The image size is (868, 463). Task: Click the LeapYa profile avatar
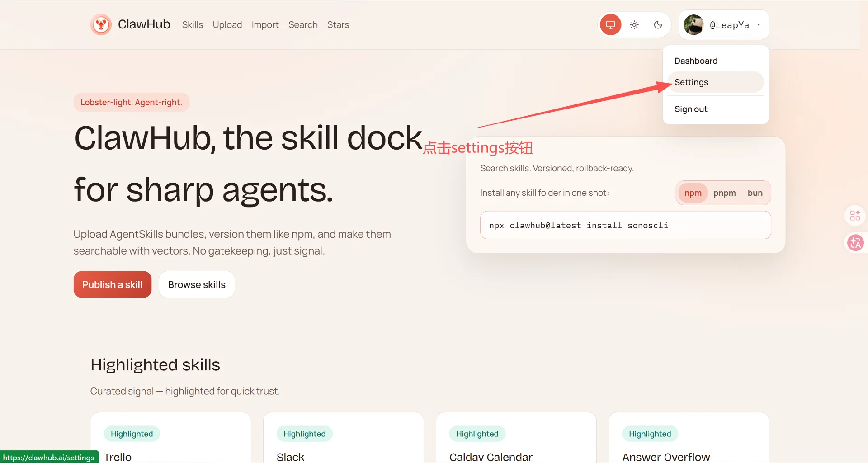tap(693, 25)
